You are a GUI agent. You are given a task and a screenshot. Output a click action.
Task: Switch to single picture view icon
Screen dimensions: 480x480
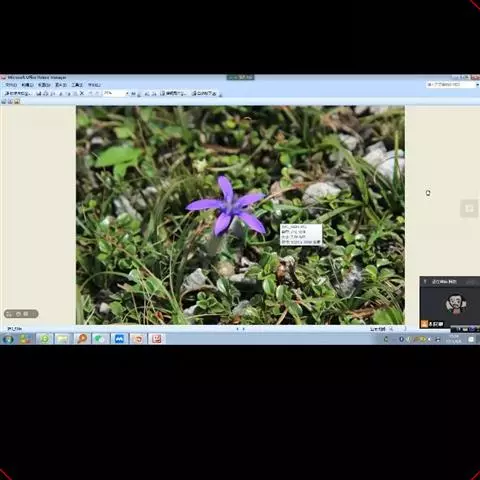click(x=17, y=101)
